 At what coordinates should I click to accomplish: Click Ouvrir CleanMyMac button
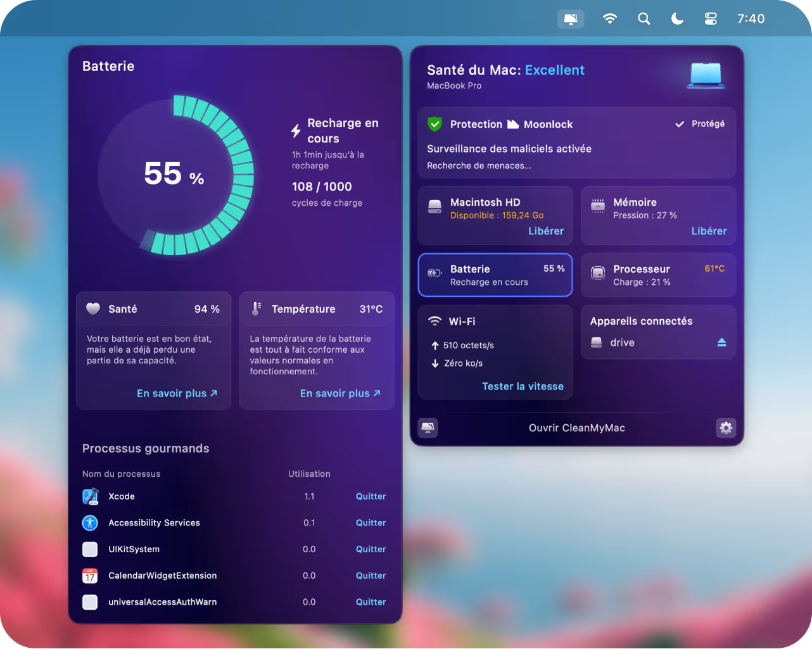tap(577, 428)
